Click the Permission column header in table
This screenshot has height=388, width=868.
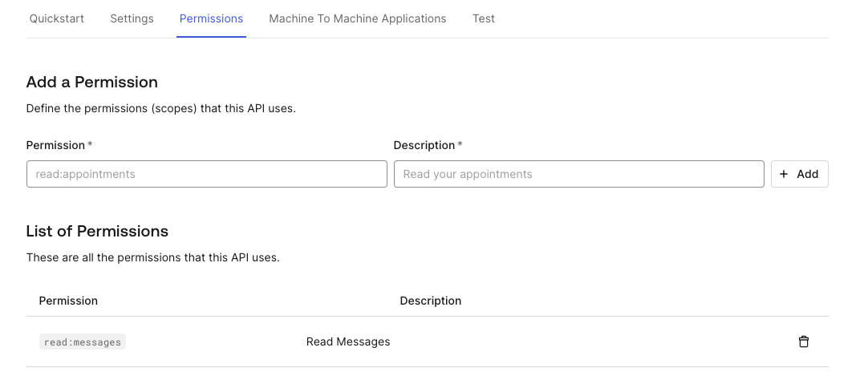point(68,301)
